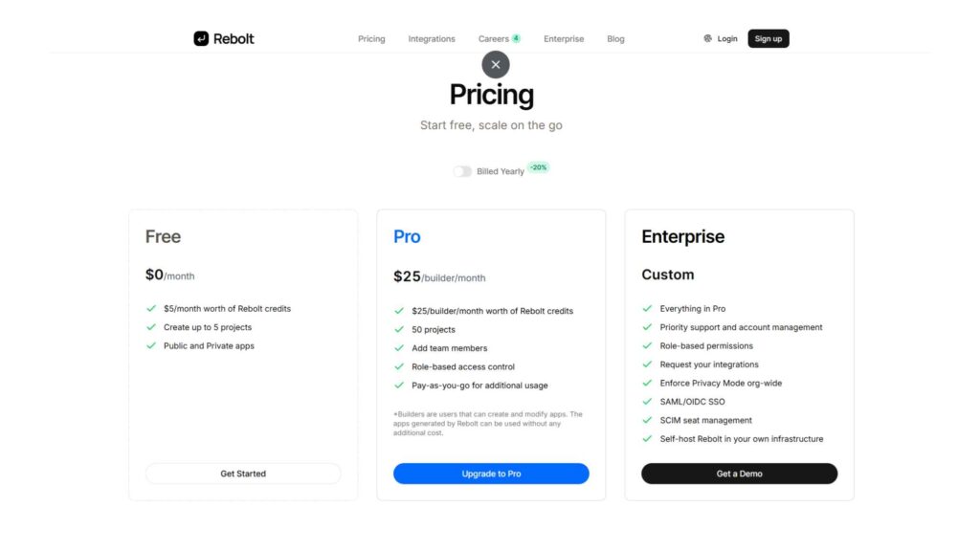Visit the Blog link
This screenshot has width=980, height=551.
pyautogui.click(x=615, y=39)
